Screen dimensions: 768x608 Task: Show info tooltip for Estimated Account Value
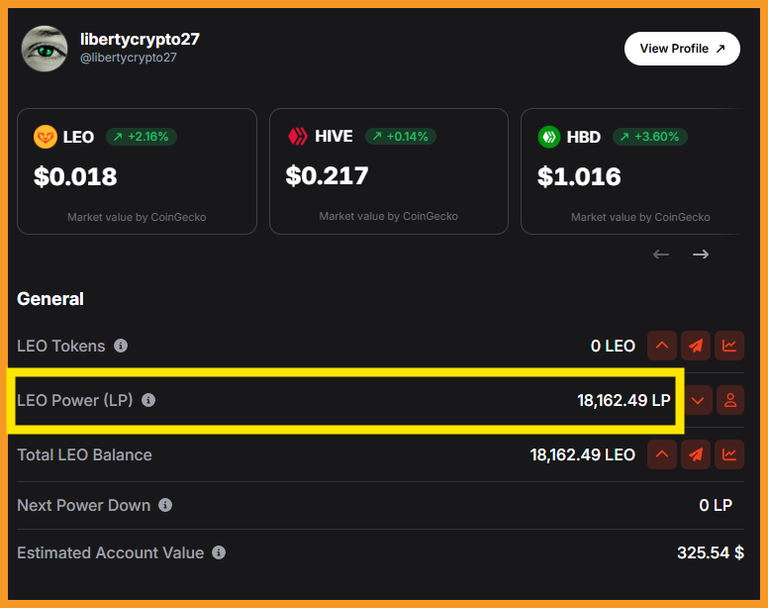point(218,553)
